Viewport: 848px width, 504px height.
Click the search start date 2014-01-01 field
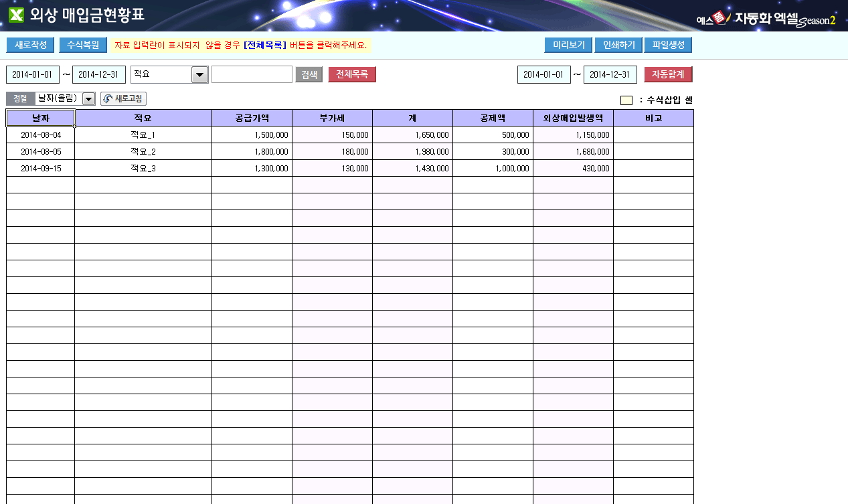pos(33,74)
